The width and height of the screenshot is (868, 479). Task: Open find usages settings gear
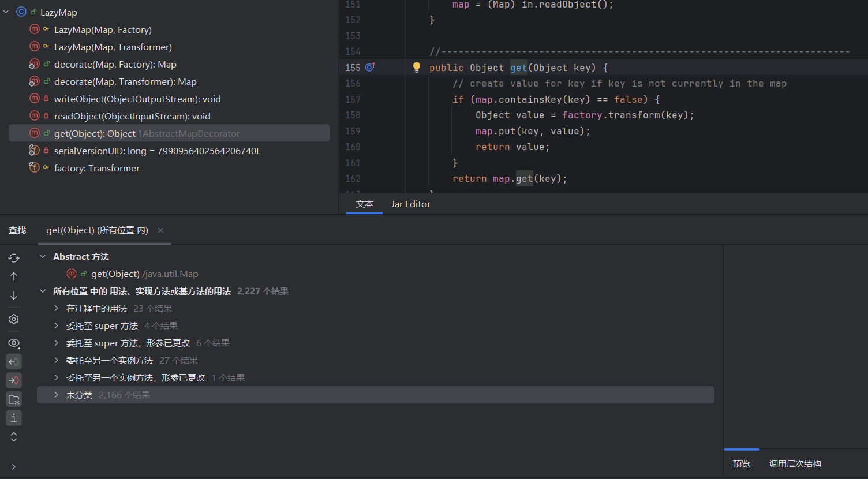coord(14,319)
